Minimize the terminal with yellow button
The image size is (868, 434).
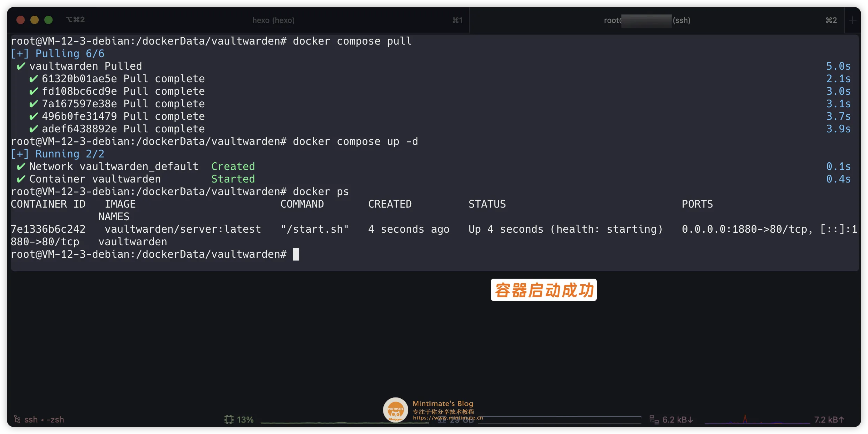tap(35, 20)
